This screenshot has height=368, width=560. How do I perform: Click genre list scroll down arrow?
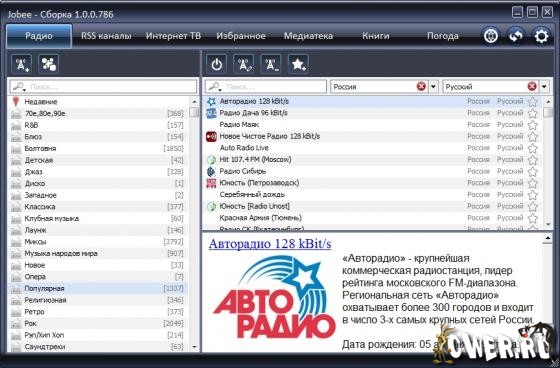coord(194,347)
